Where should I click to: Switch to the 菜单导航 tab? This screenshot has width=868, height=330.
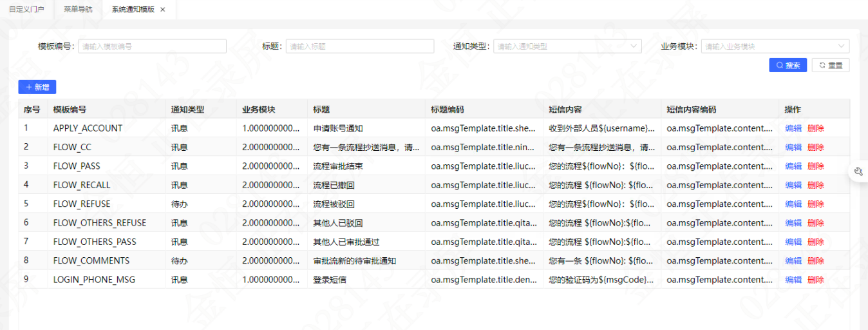(x=78, y=10)
